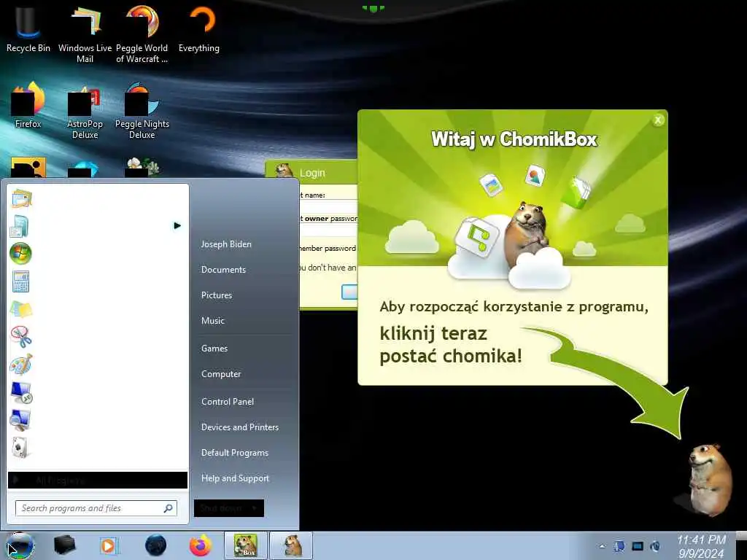Switch to ChomikBox taskbar button
Image resolution: width=747 pixels, height=560 pixels.
[246, 545]
